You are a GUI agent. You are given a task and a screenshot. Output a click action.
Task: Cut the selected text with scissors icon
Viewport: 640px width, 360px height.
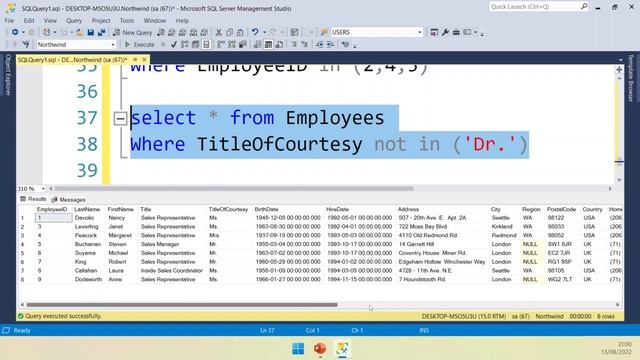click(219, 32)
